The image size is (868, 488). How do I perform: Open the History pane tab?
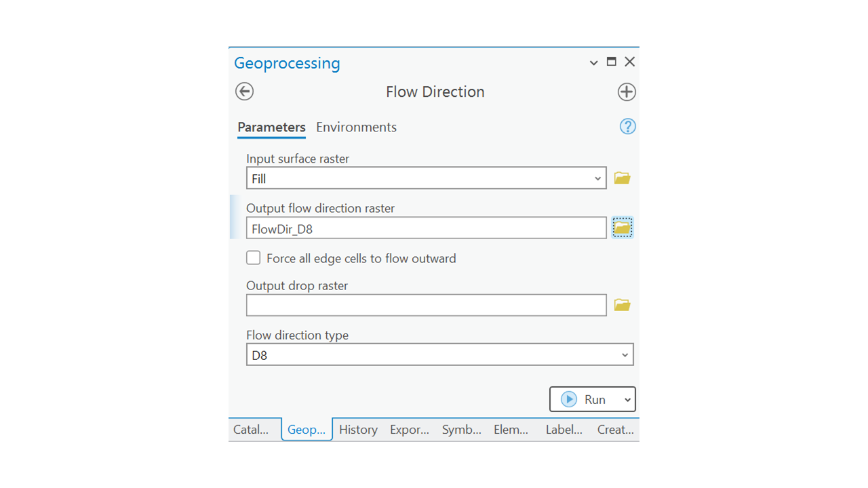pos(358,430)
